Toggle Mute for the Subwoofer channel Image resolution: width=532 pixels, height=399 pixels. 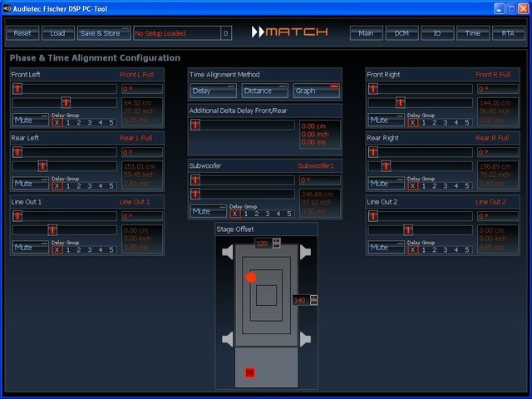pyautogui.click(x=209, y=211)
